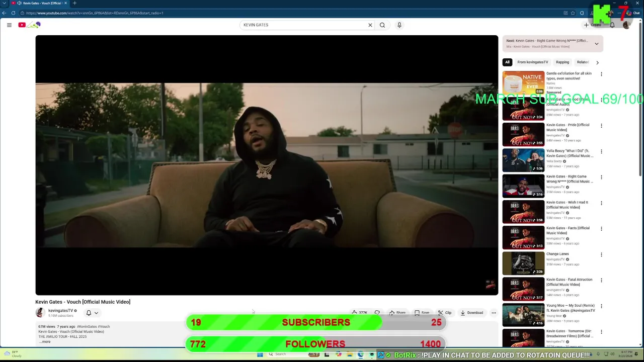Play Yella Beezy What I Did thumbnail
The width and height of the screenshot is (644, 362).
pyautogui.click(x=523, y=160)
